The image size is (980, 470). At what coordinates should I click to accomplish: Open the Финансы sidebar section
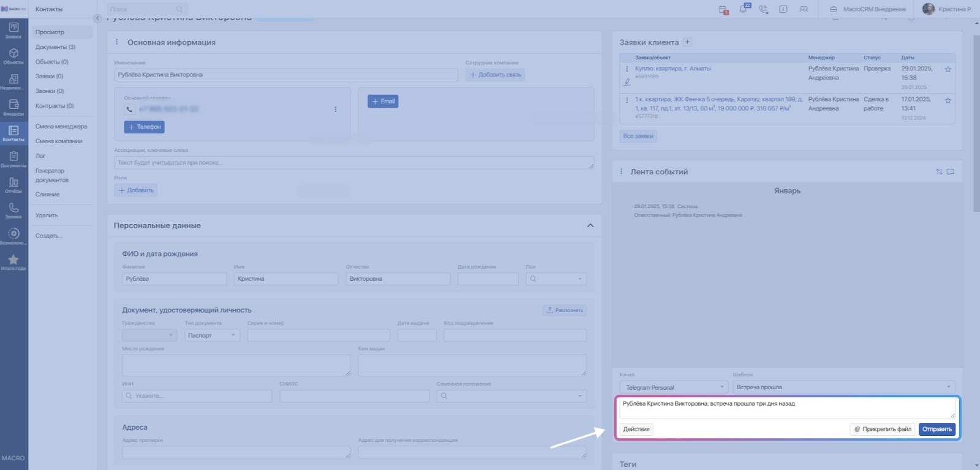click(x=13, y=107)
